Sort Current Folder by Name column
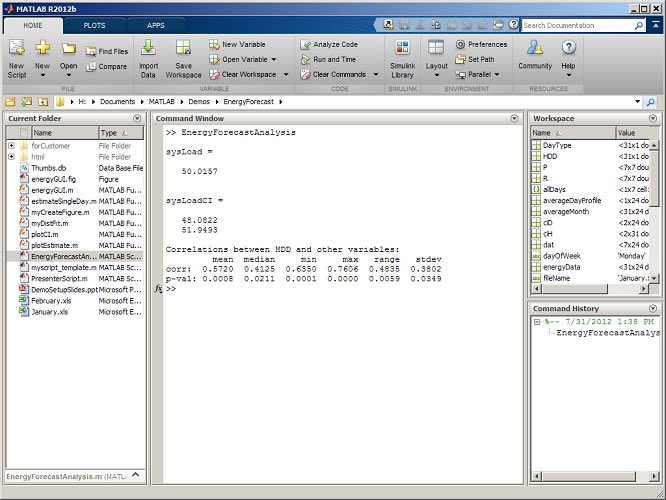 coord(65,133)
